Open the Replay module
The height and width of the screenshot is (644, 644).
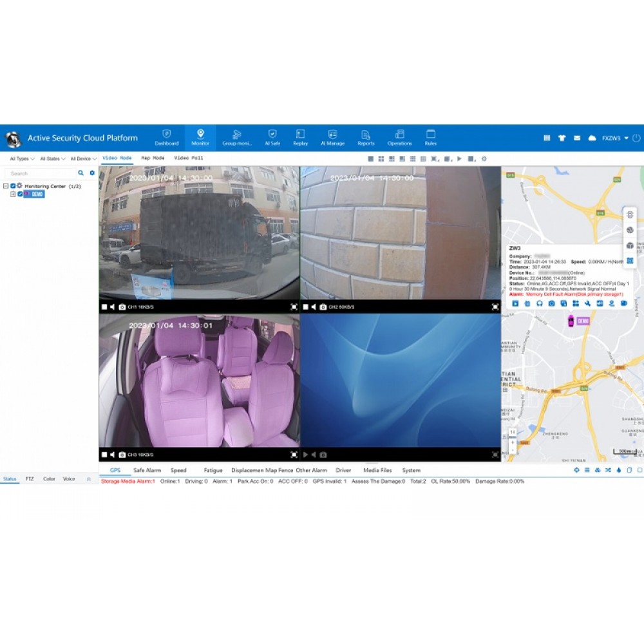(300, 137)
